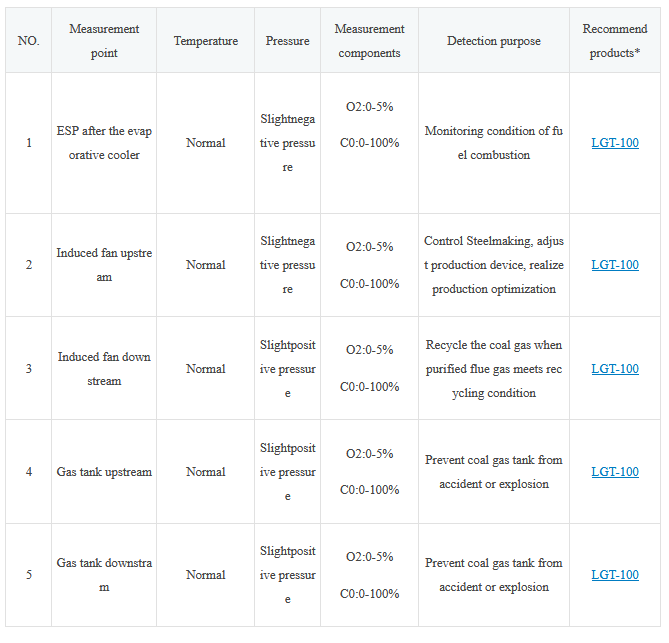Click the row number 5 cell
The image size is (669, 643).
[29, 575]
